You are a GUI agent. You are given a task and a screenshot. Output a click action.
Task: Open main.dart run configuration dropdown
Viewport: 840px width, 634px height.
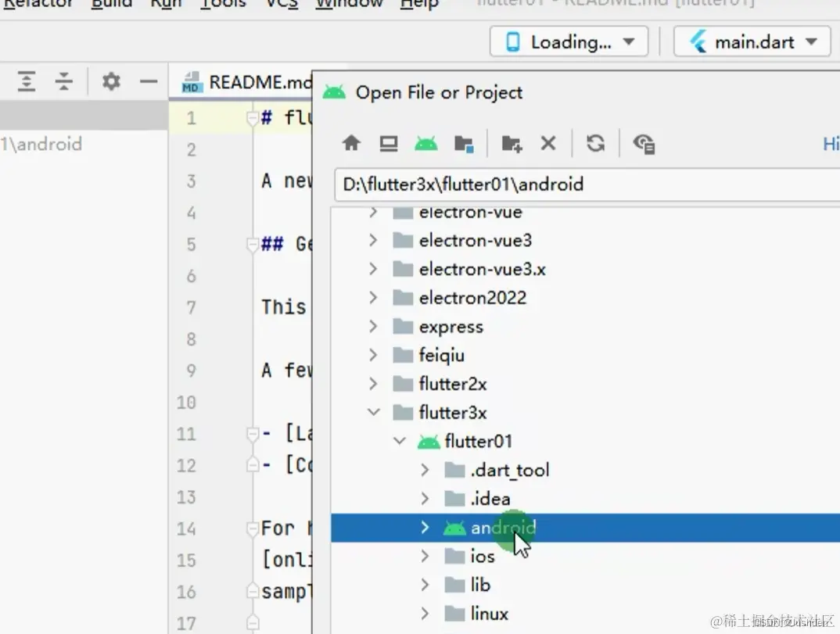click(x=752, y=41)
